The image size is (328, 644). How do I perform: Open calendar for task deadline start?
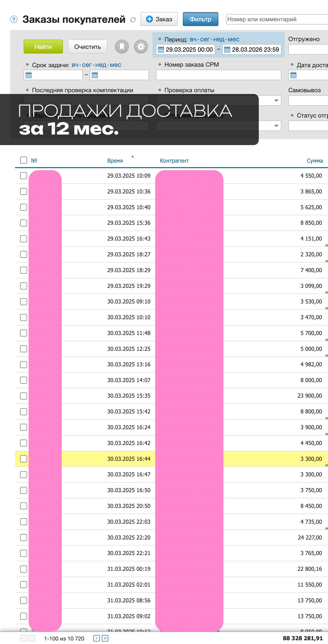coord(29,75)
